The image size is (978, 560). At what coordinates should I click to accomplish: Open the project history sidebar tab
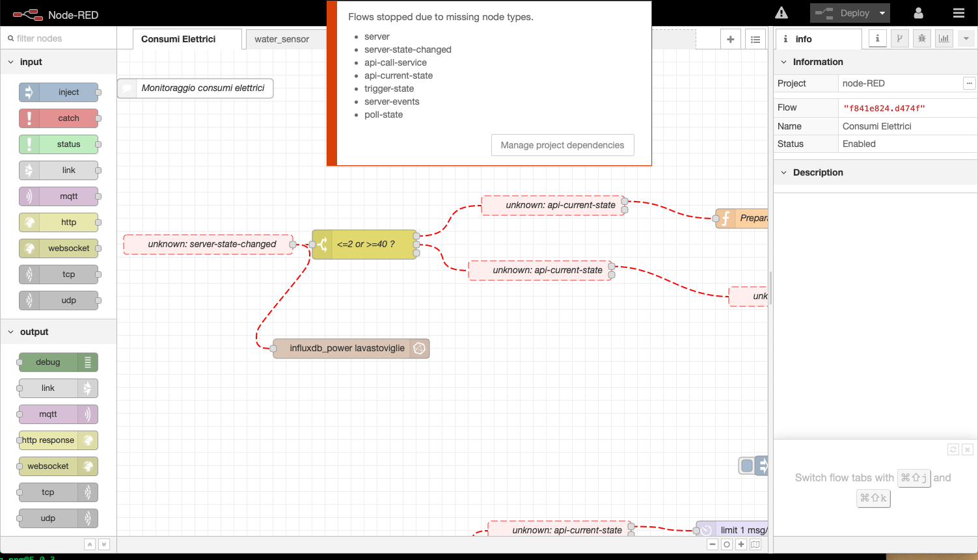point(899,38)
